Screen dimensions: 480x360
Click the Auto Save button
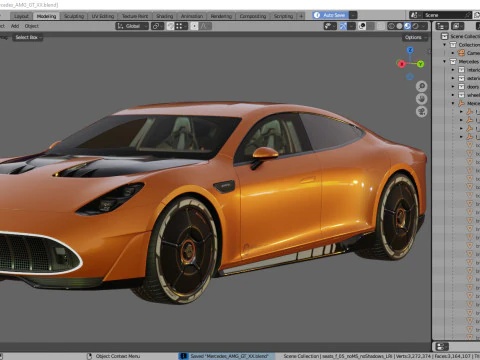[330, 15]
